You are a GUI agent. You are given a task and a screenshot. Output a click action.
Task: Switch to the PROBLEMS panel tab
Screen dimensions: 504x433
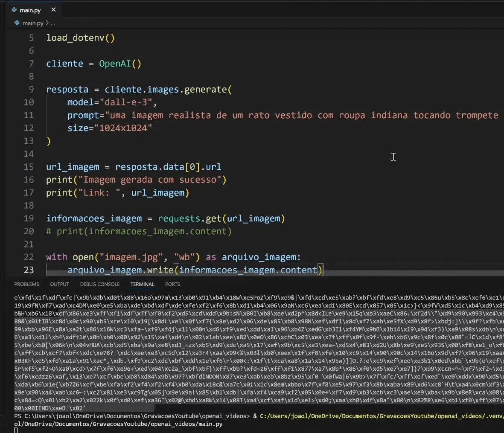(x=26, y=284)
